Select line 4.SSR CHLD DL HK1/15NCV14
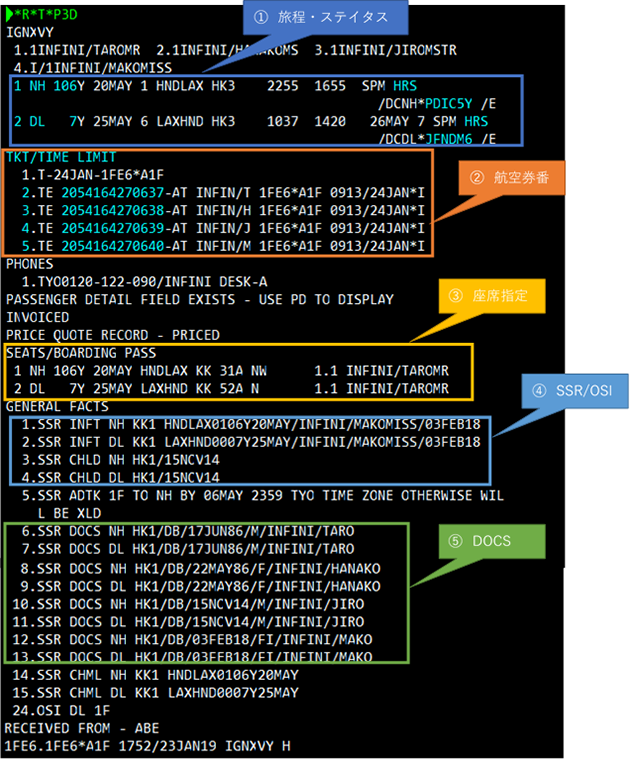630x759 pixels. (120, 478)
